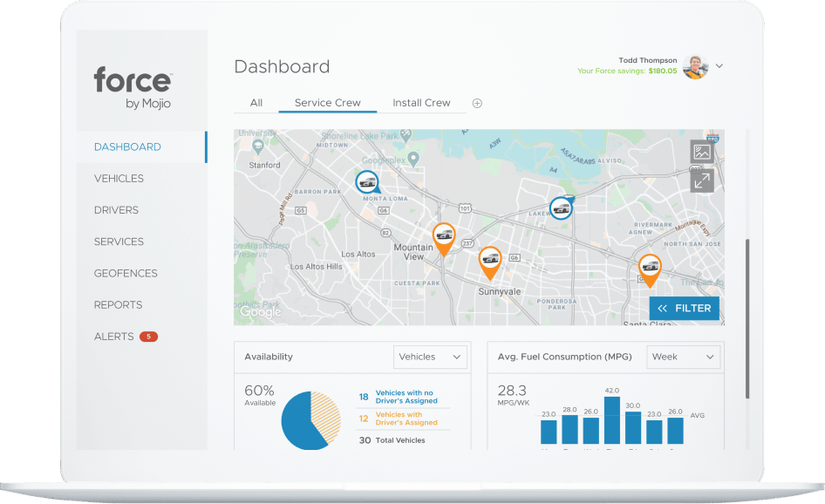Switch to Install Crew tab
The width and height of the screenshot is (825, 504).
421,103
